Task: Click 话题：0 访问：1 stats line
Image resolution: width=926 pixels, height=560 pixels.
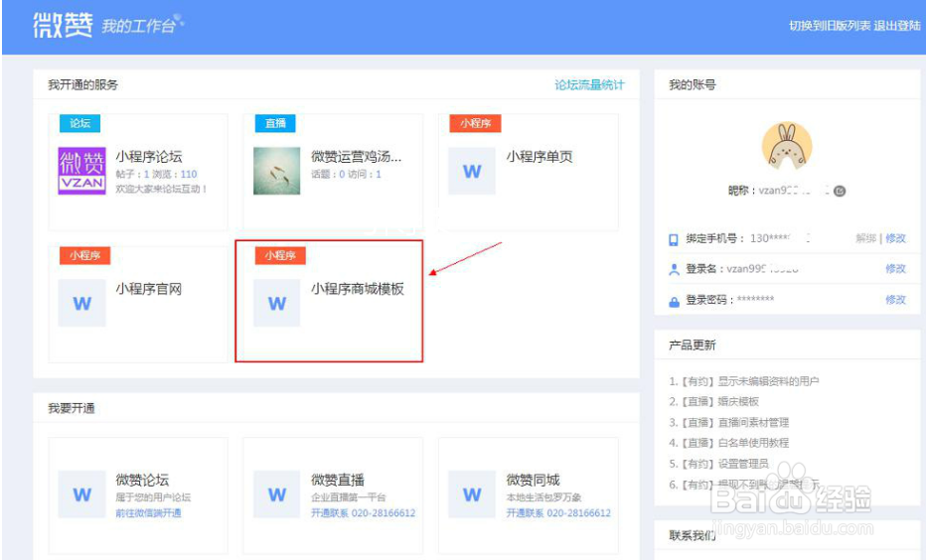Action: 346,174
